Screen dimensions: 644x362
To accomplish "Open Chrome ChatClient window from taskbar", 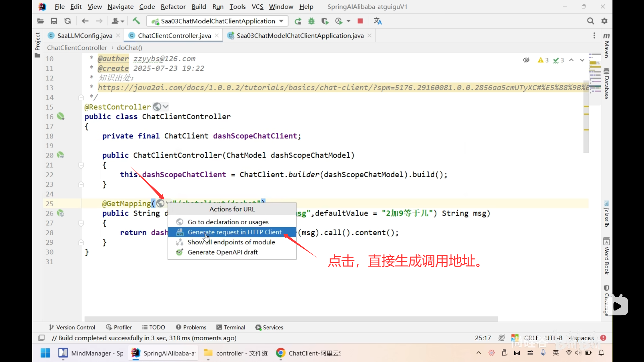I will pos(308,353).
